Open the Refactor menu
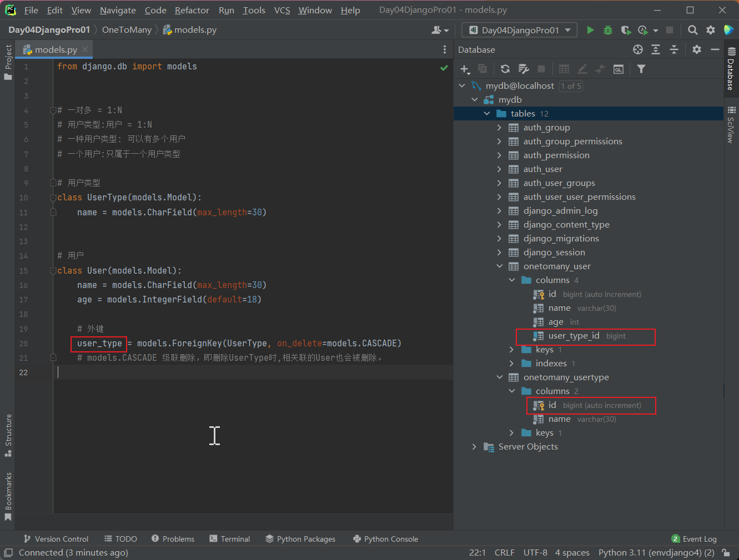 point(192,10)
